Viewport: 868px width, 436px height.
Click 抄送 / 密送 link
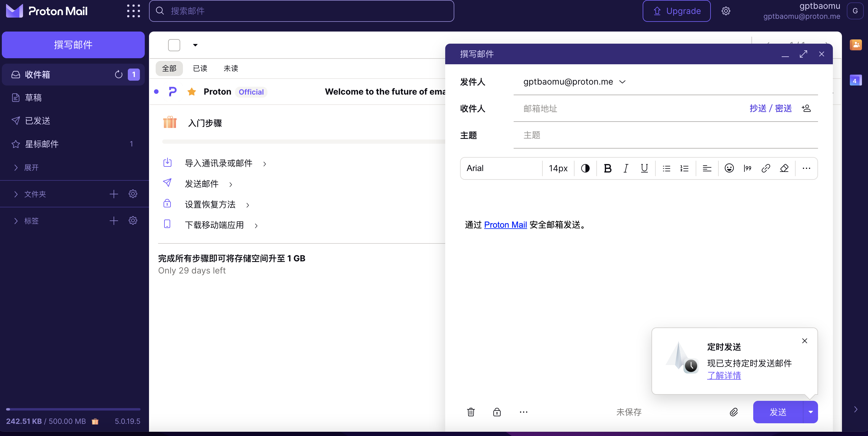point(770,108)
